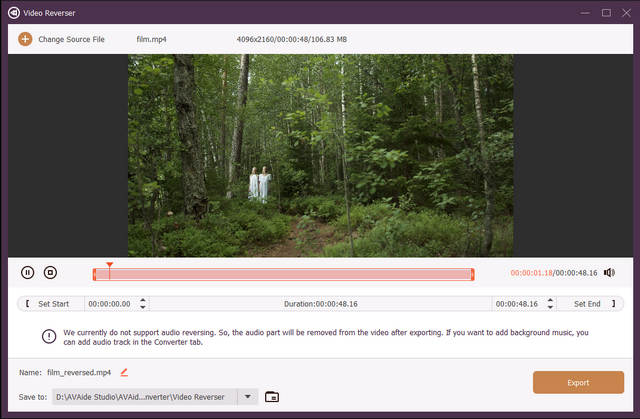
Task: Click the orange playhead marker on the timeline
Action: (109, 266)
